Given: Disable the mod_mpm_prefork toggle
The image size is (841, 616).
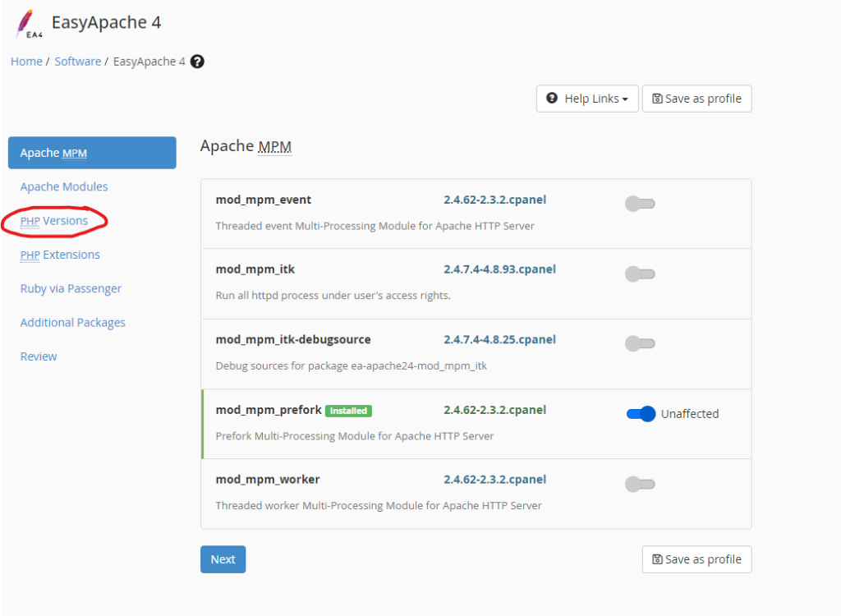Looking at the screenshot, I should point(641,414).
